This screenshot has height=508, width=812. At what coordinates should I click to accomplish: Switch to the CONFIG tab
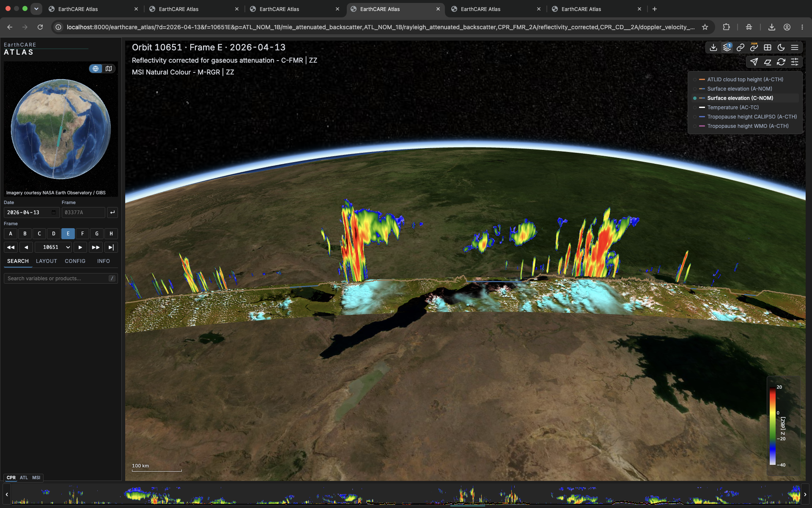point(75,261)
